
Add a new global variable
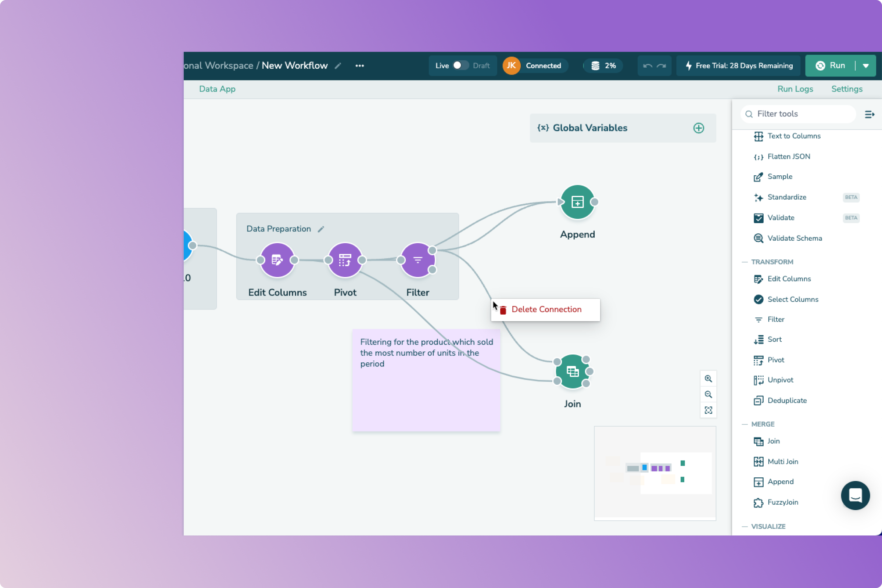tap(698, 128)
